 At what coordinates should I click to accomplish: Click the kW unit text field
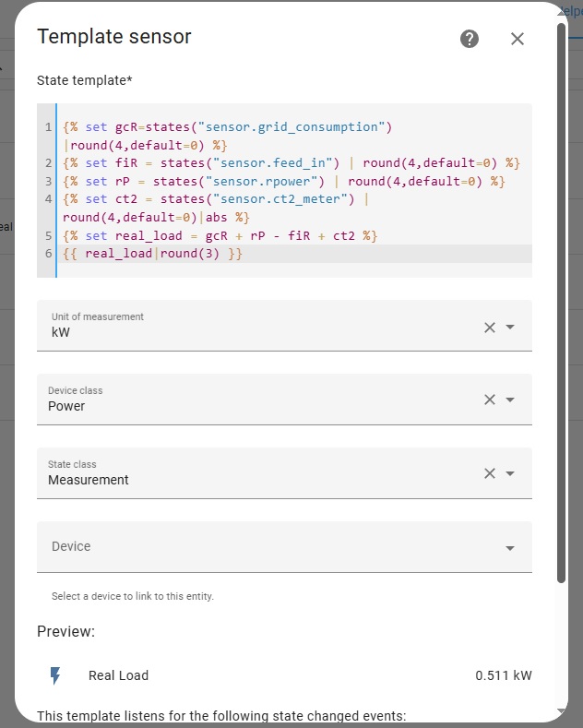point(258,332)
